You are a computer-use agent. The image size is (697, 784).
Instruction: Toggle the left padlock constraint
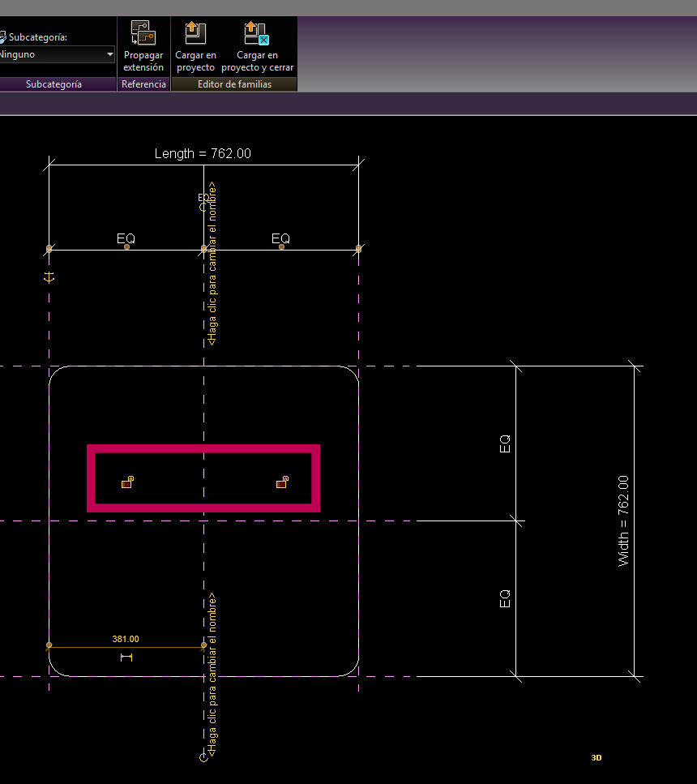point(127,483)
